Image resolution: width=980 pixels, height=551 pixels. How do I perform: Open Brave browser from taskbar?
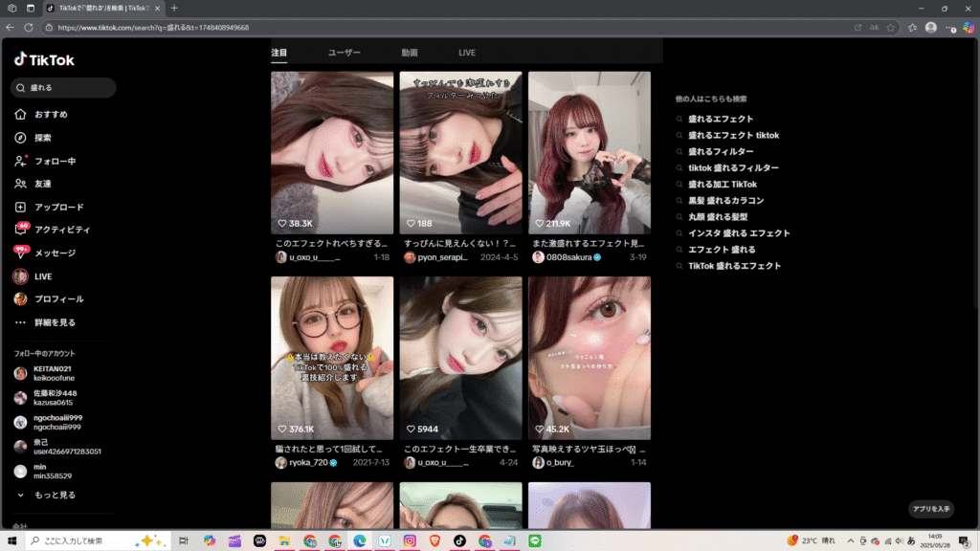coord(434,541)
